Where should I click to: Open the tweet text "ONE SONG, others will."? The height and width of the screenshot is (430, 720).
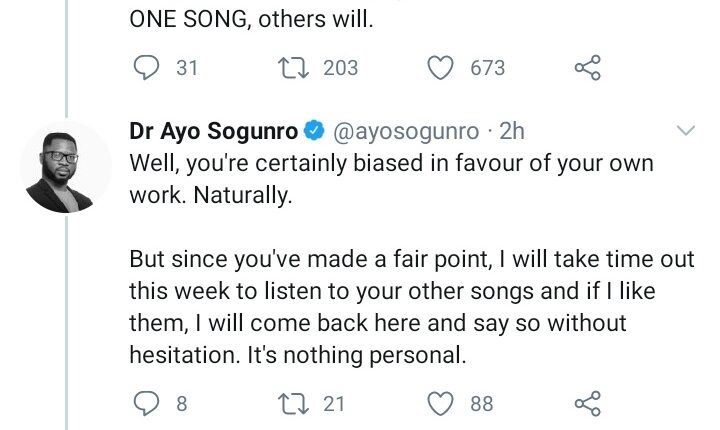tap(250, 18)
